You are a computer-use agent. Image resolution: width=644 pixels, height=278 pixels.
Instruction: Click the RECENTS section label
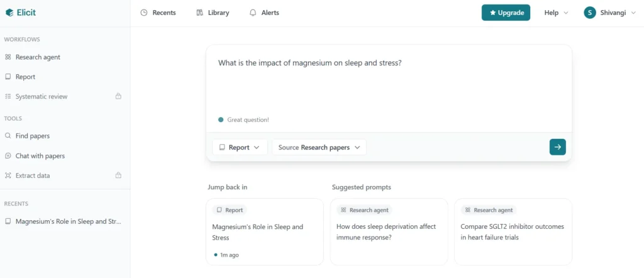[16, 204]
